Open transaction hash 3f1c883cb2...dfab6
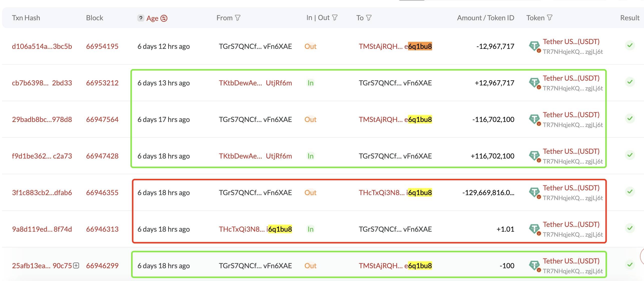The image size is (644, 281). pos(42,193)
